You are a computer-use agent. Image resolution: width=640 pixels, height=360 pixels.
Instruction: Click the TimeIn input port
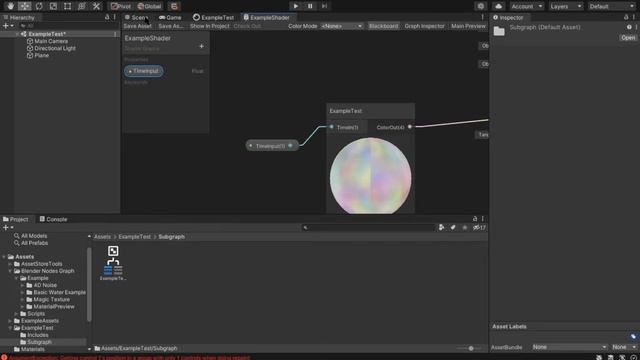pos(331,127)
